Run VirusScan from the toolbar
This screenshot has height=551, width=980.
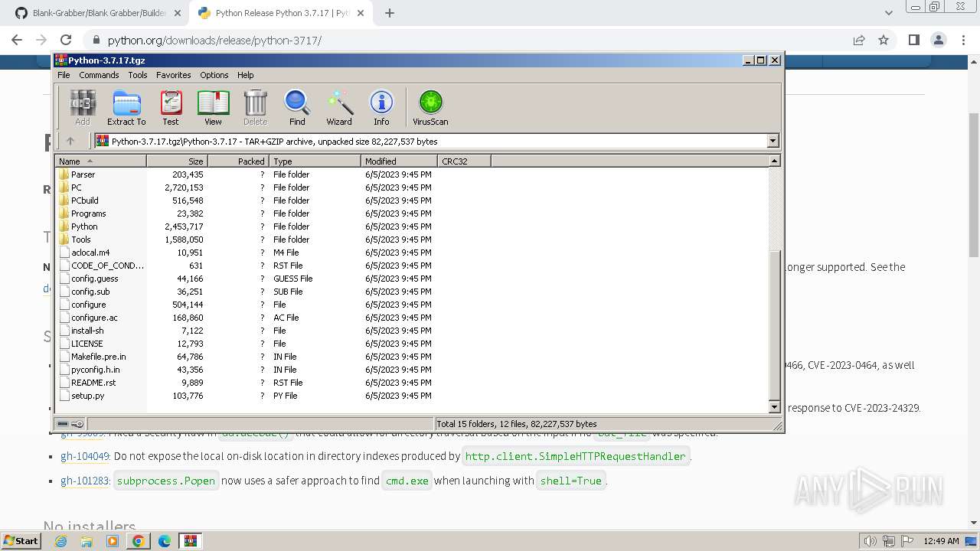pos(430,107)
